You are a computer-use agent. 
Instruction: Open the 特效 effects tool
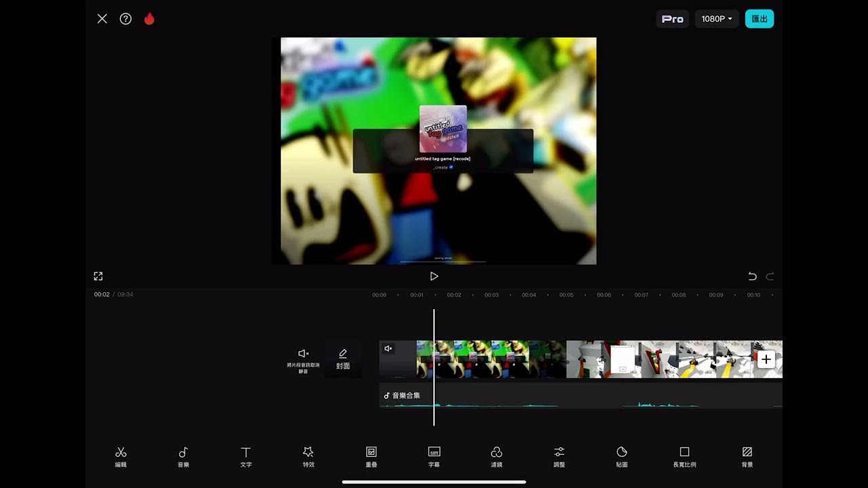coord(309,457)
